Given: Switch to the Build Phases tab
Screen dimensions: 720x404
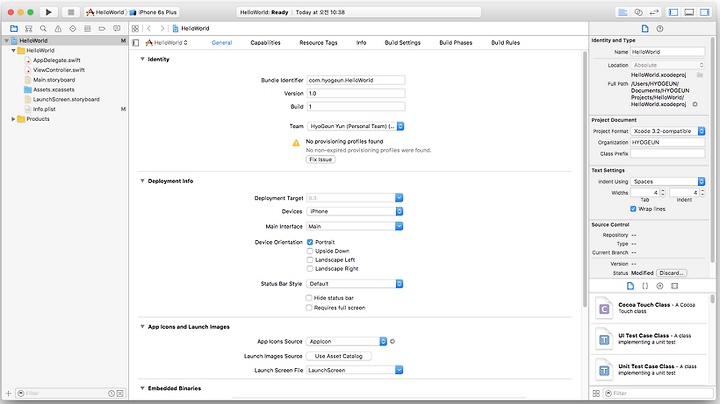Looking at the screenshot, I should pyautogui.click(x=456, y=43).
